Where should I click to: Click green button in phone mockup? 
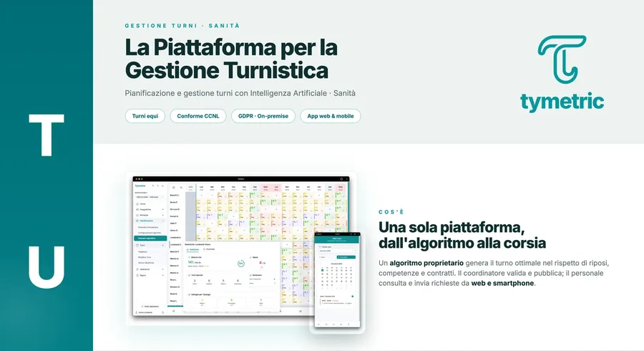click(x=346, y=257)
